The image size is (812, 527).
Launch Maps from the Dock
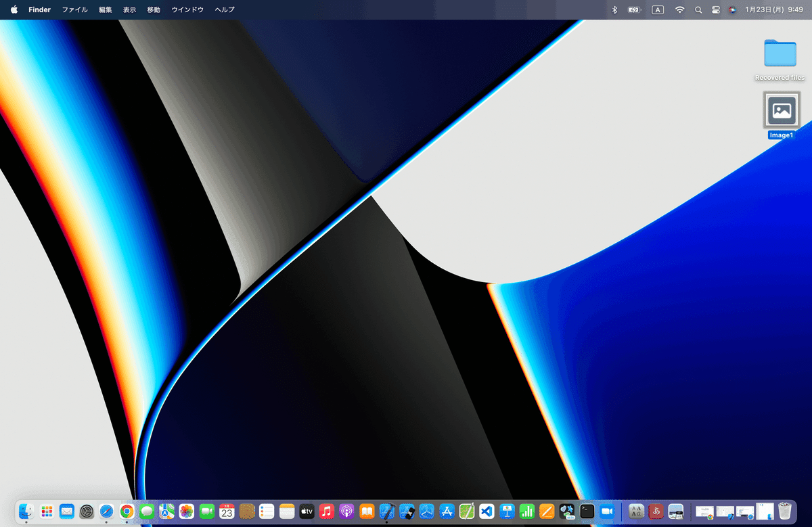point(166,511)
